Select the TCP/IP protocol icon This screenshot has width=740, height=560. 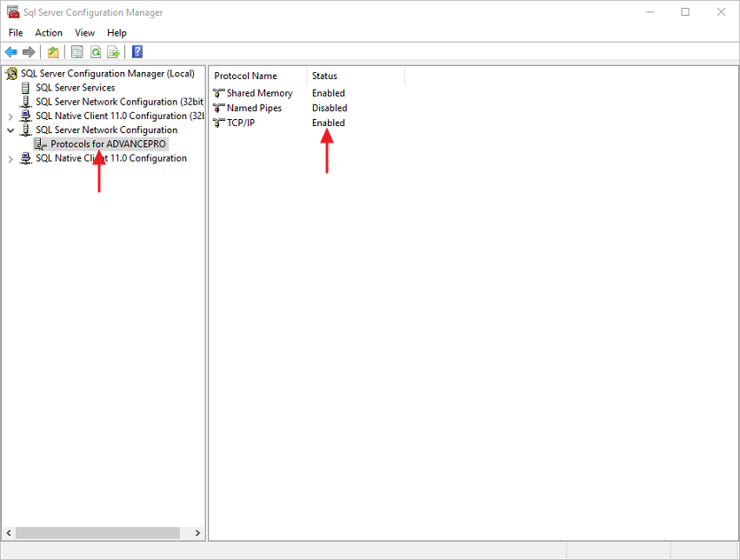pyautogui.click(x=218, y=123)
